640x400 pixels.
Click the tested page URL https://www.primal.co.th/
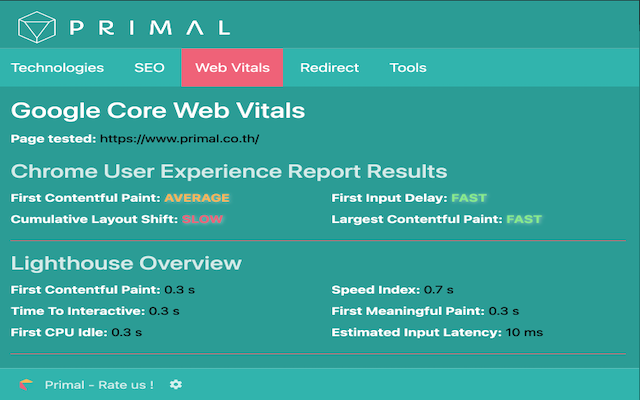pos(180,139)
